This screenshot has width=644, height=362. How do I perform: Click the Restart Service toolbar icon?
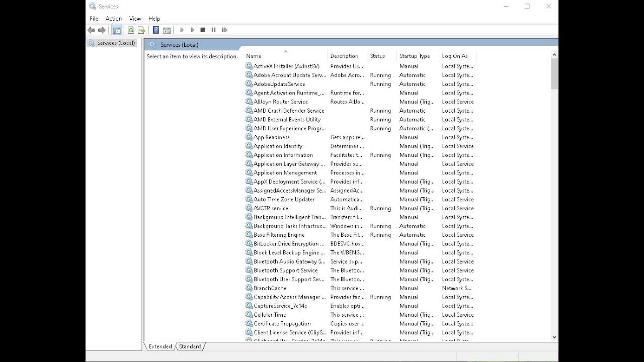pyautogui.click(x=224, y=30)
